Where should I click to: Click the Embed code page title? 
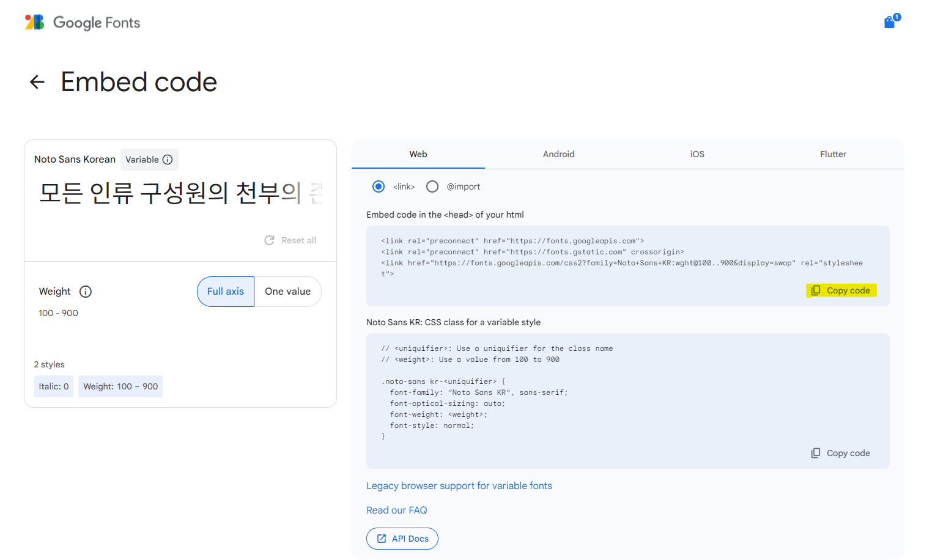[139, 82]
